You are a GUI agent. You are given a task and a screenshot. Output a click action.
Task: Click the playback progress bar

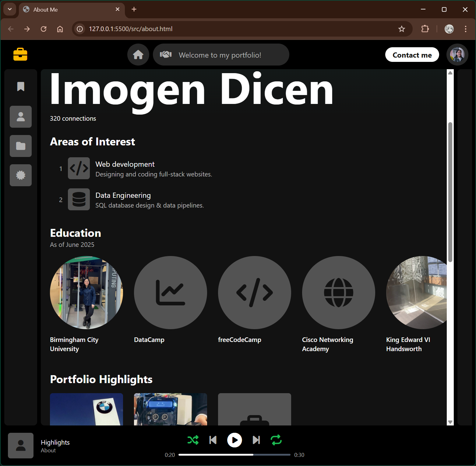pos(234,455)
